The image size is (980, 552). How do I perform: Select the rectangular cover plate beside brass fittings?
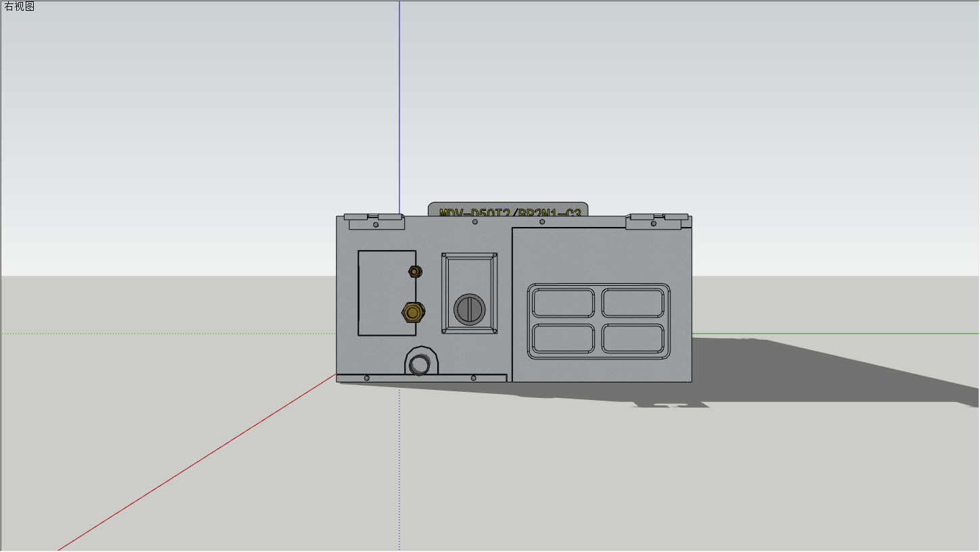(387, 293)
